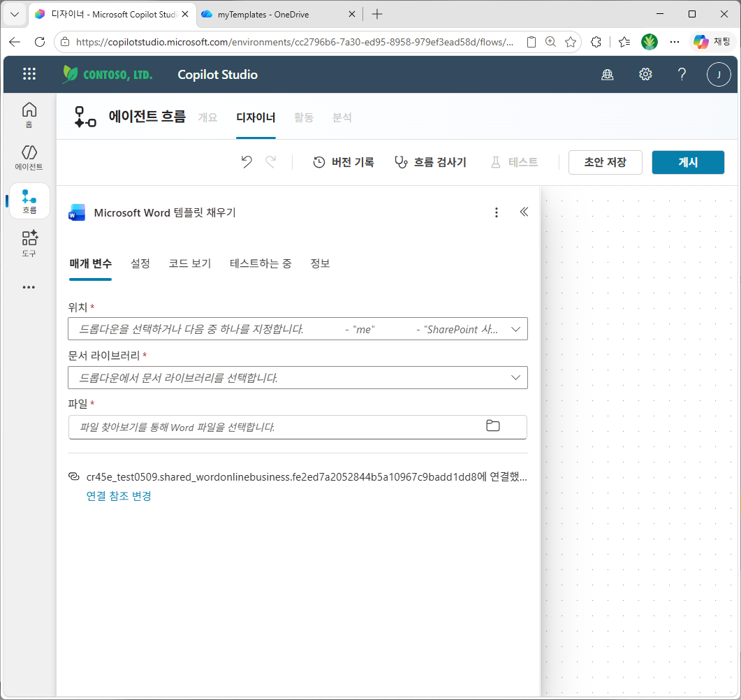
Task: View site information lock icon
Action: pos(66,42)
